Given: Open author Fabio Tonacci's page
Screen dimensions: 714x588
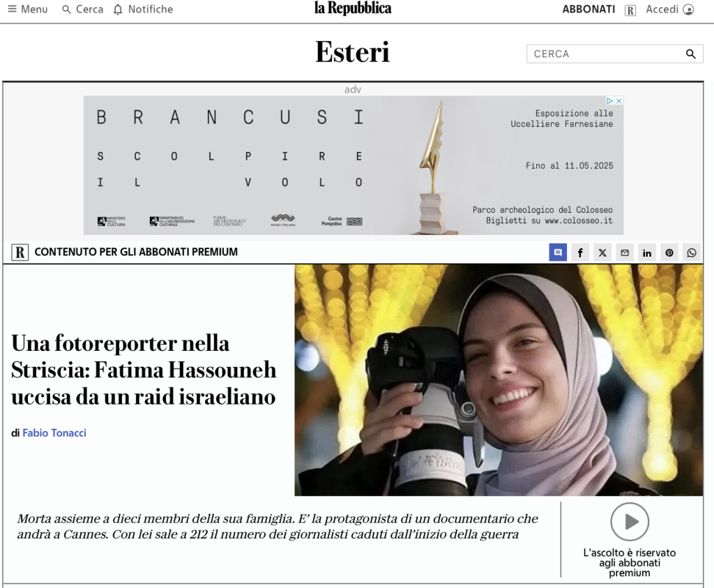Looking at the screenshot, I should [54, 433].
